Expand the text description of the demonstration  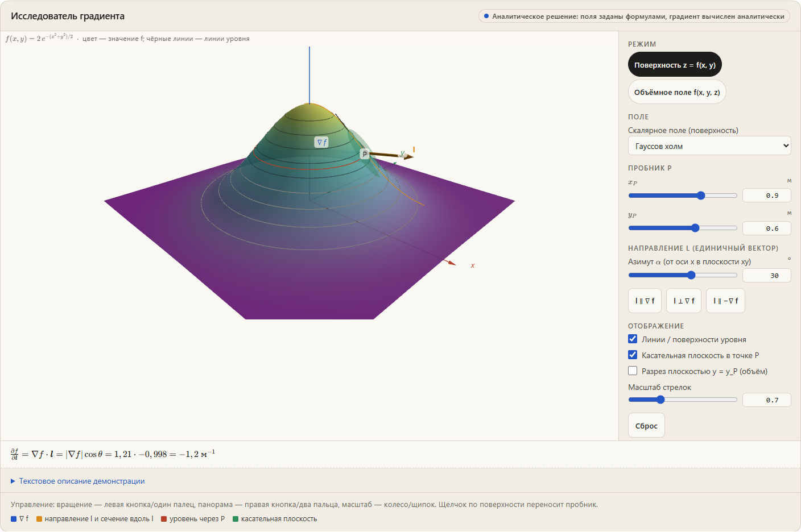[78, 481]
